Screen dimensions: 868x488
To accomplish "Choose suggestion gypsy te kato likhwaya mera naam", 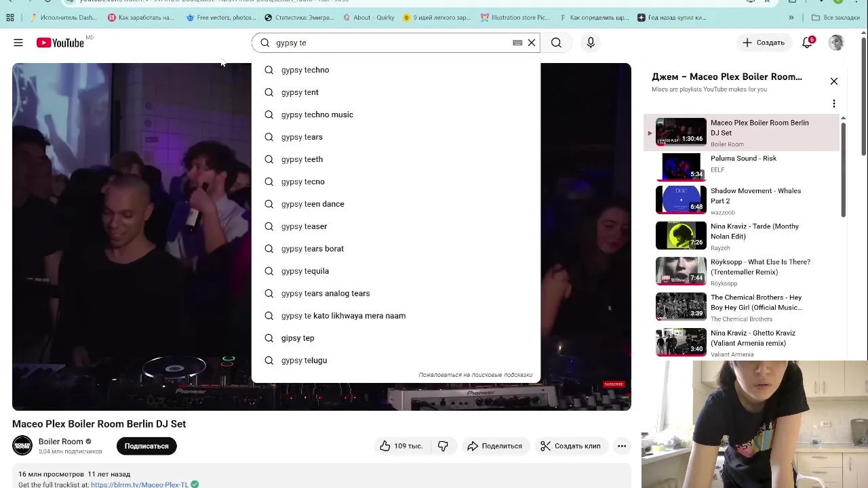I will pos(396,316).
